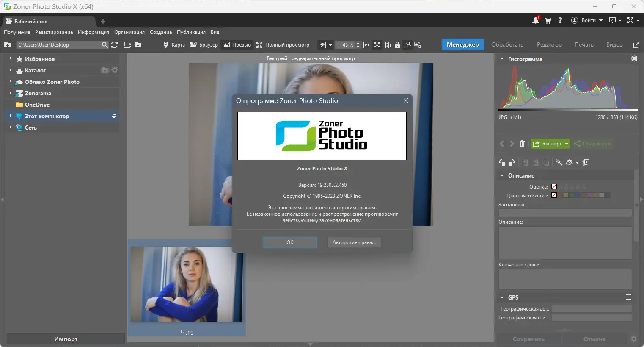
Task: Expand the Облако Zoner Photo node
Action: 10,82
